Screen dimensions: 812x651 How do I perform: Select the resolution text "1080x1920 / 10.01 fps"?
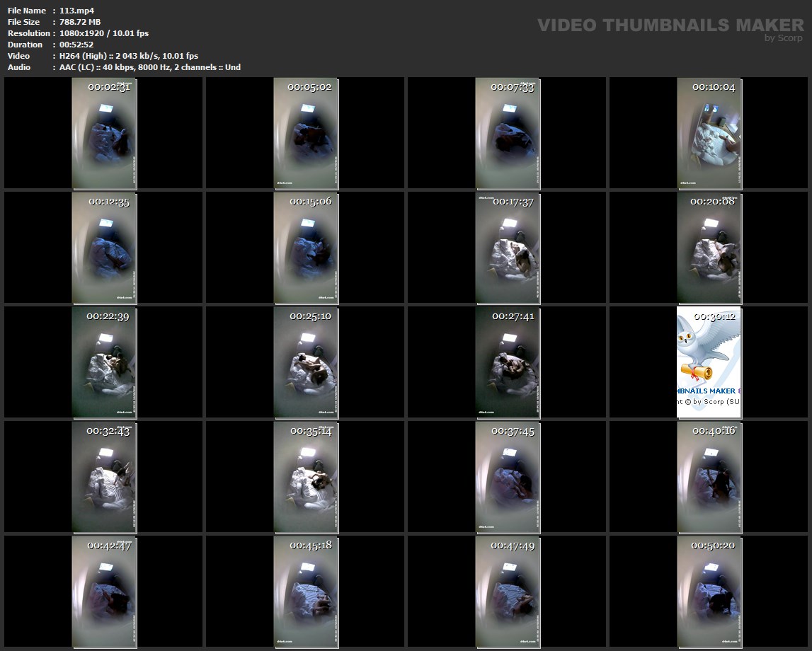pyautogui.click(x=104, y=33)
